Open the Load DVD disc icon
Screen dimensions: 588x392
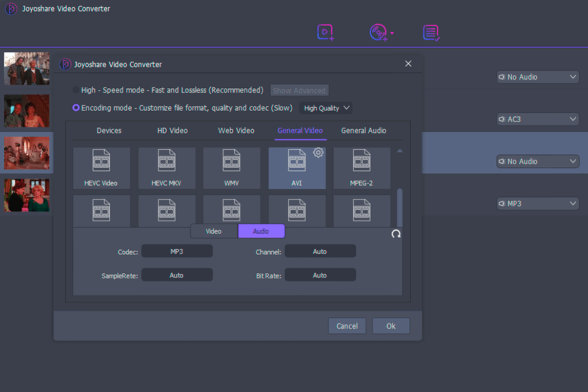(379, 32)
